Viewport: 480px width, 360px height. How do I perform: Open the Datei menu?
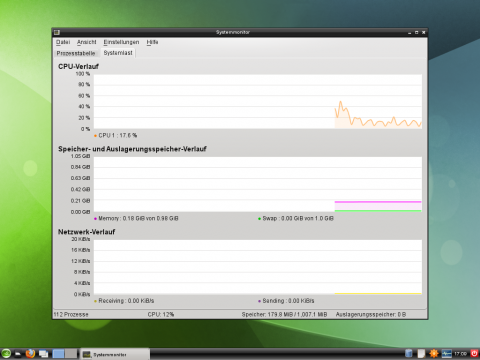[x=63, y=42]
